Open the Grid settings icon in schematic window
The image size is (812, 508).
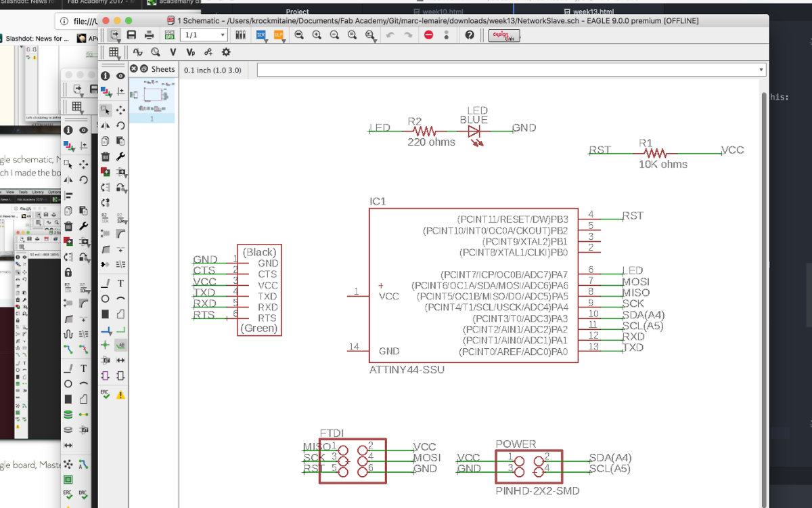pos(114,51)
